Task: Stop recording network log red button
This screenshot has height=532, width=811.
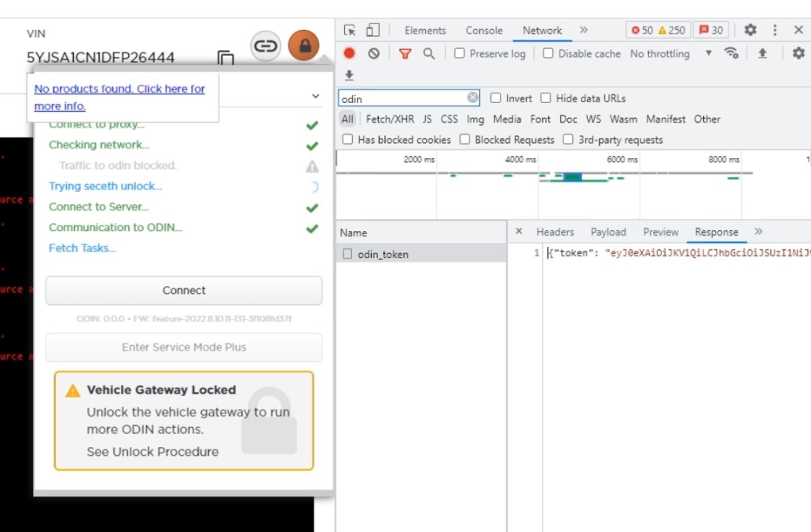Action: tap(350, 53)
